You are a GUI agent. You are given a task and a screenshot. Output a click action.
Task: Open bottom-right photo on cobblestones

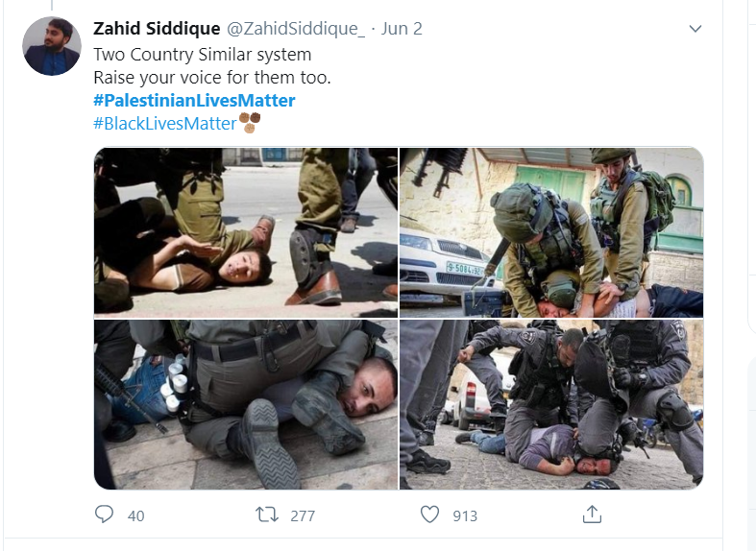pyautogui.click(x=551, y=404)
